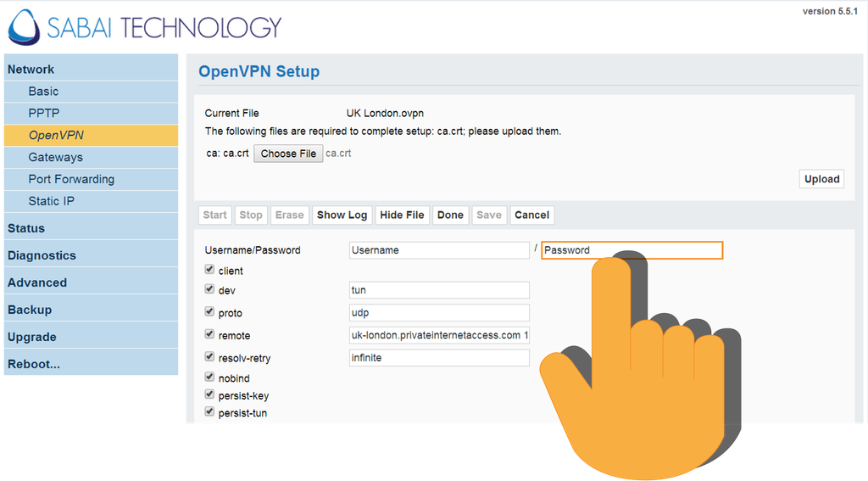Expand the Status menu section

click(91, 228)
